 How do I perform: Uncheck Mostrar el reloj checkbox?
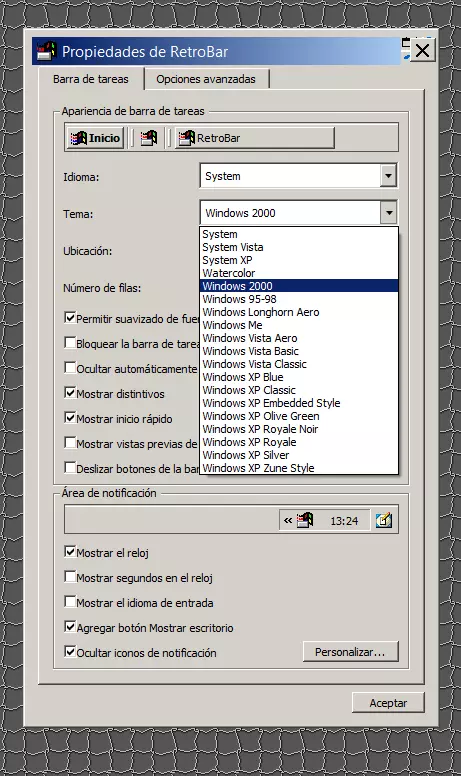[70, 552]
